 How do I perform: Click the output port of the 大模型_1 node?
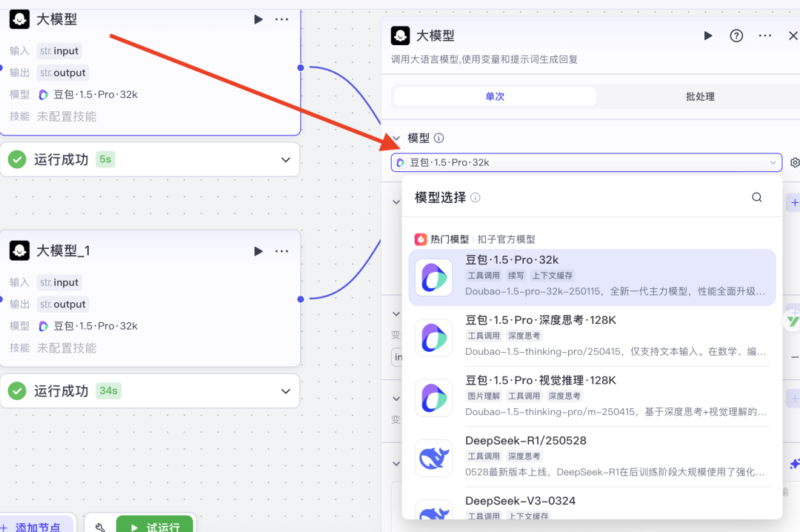pyautogui.click(x=301, y=299)
